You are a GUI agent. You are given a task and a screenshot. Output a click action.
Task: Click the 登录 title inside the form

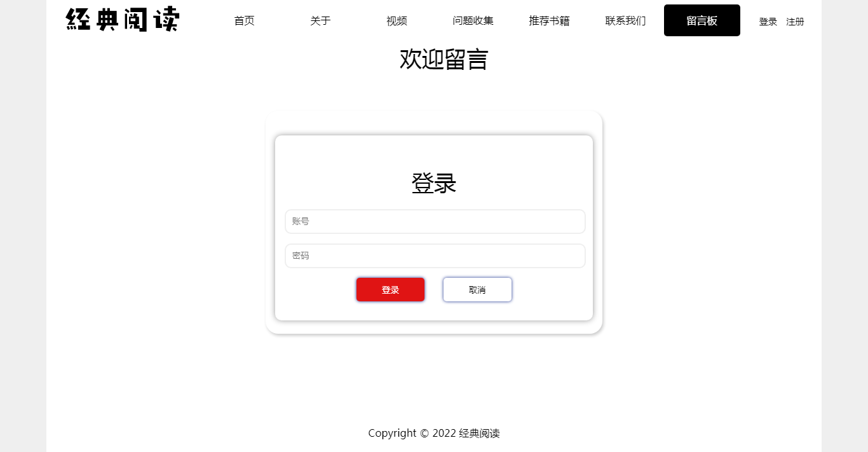[434, 183]
